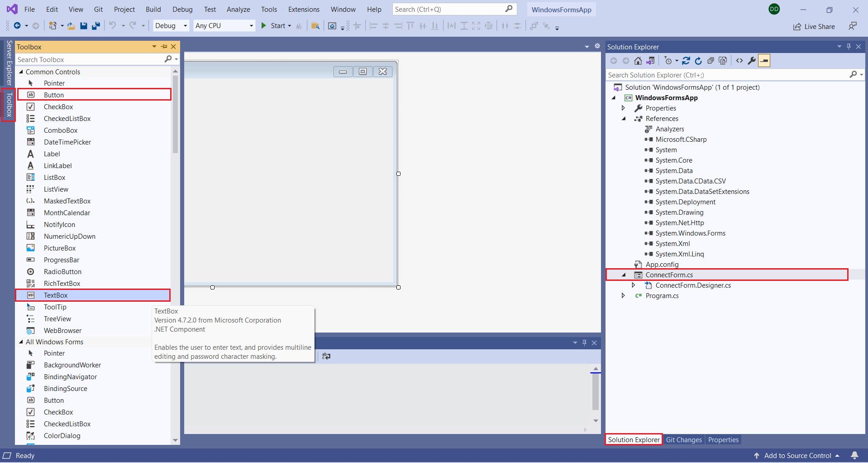This screenshot has width=868, height=463.
Task: Click the Search Toolbox input field
Action: [x=90, y=59]
